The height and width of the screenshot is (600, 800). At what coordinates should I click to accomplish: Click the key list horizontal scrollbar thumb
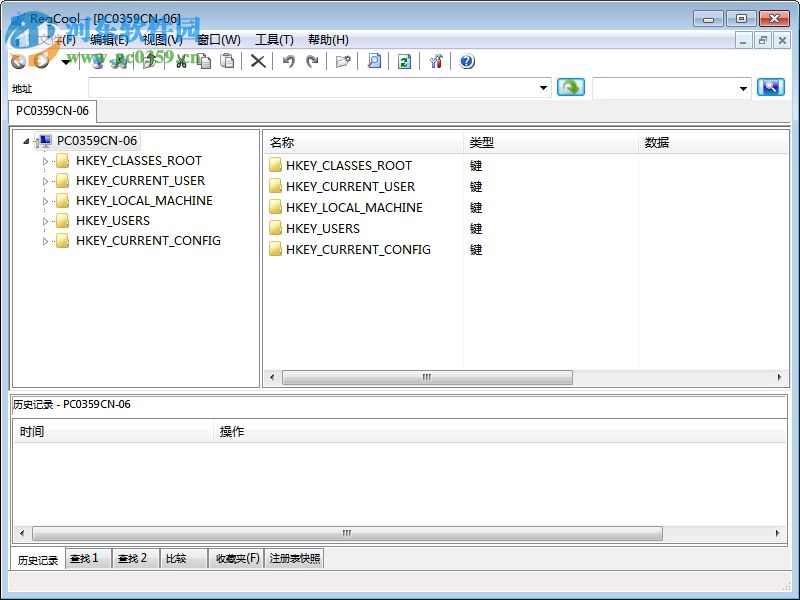pyautogui.click(x=427, y=377)
